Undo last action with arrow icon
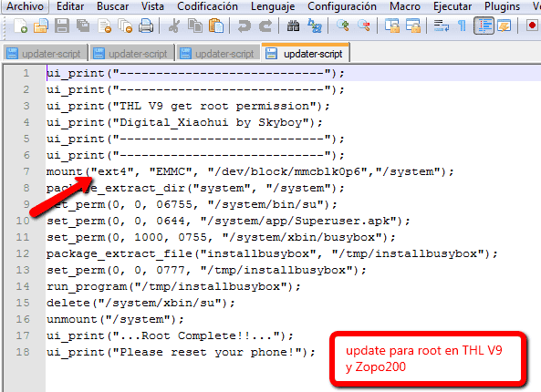541x392 pixels. [244, 26]
